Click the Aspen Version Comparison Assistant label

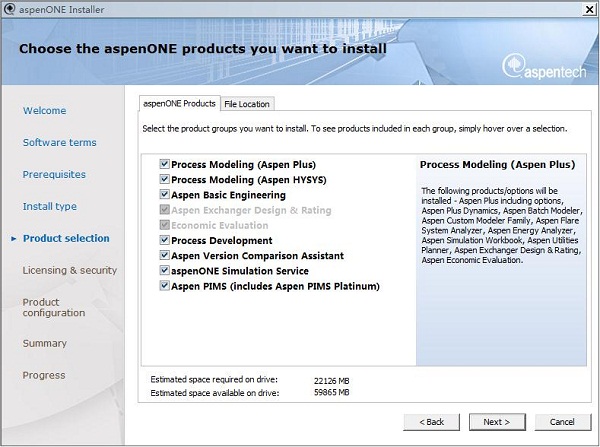pyautogui.click(x=258, y=256)
